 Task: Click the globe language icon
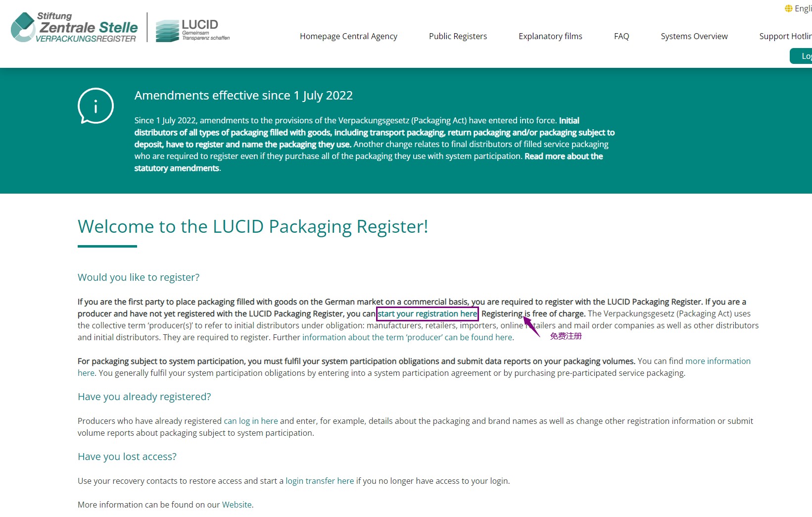789,8
